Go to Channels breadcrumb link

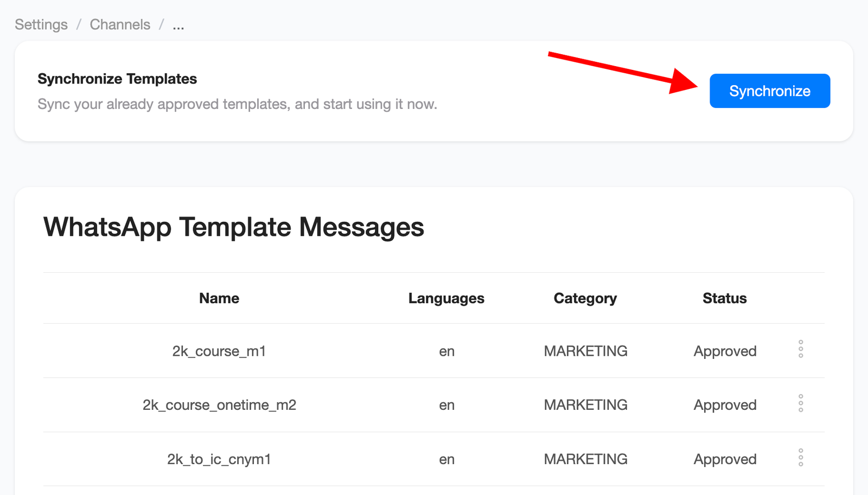pos(120,24)
